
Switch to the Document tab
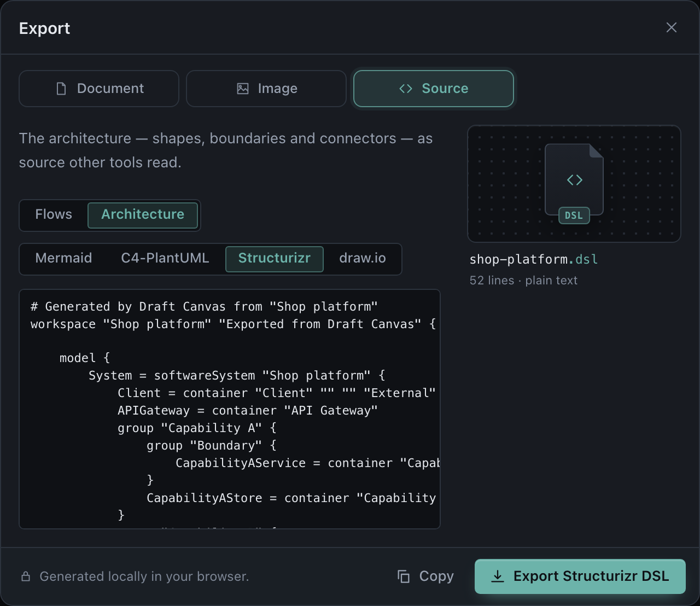click(99, 89)
